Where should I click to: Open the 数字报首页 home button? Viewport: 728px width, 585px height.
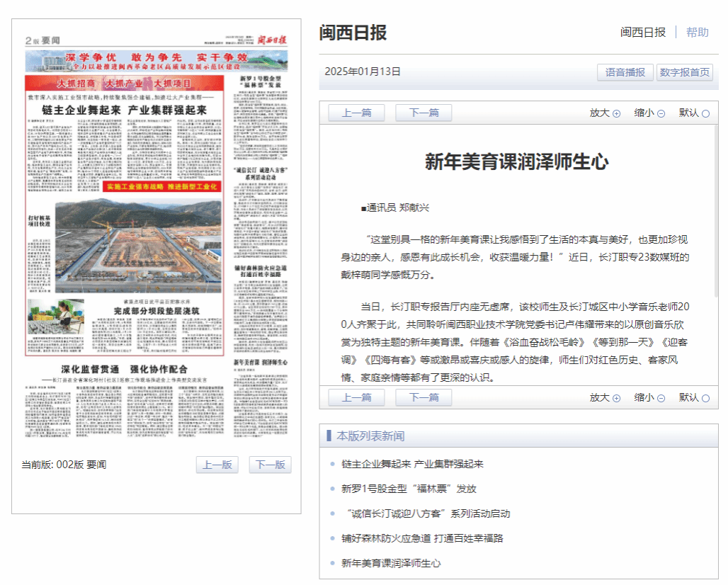pyautogui.click(x=684, y=72)
